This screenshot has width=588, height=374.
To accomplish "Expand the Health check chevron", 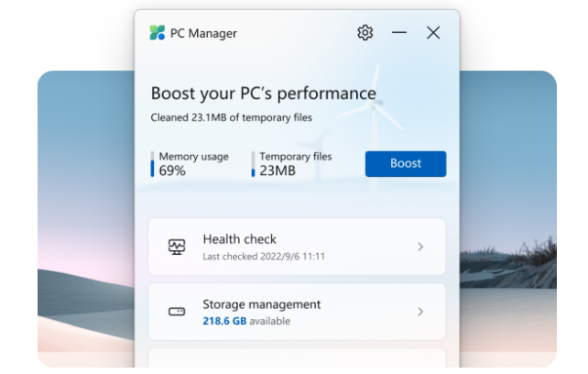I will click(x=420, y=247).
